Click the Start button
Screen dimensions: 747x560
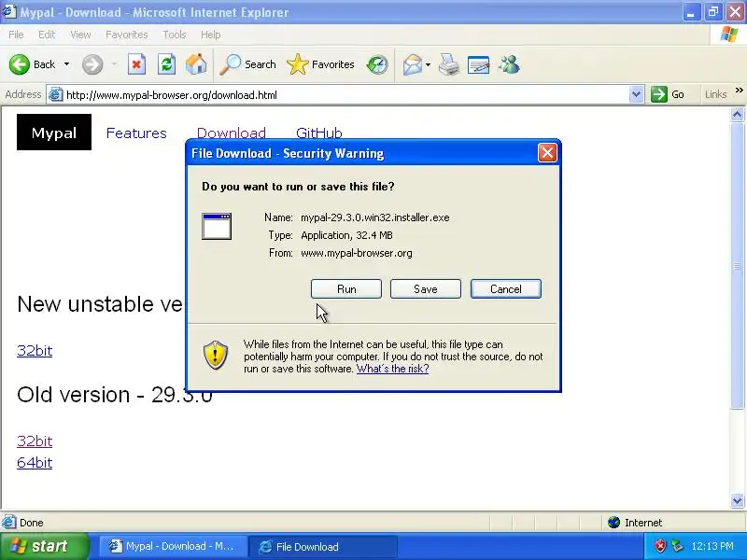(x=44, y=546)
